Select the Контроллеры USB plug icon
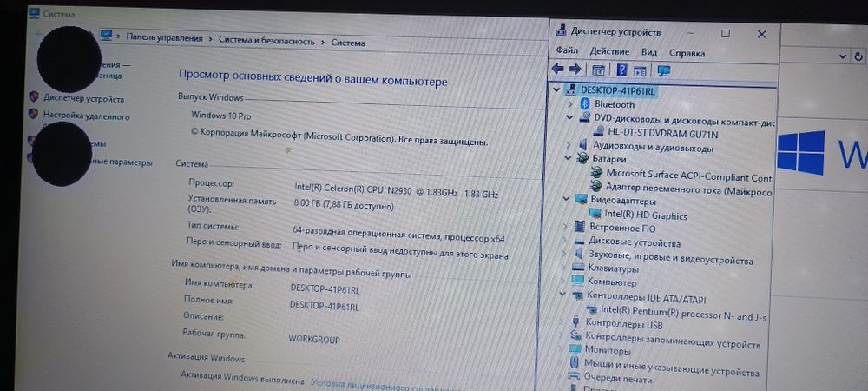This screenshot has width=868, height=391. (x=576, y=321)
